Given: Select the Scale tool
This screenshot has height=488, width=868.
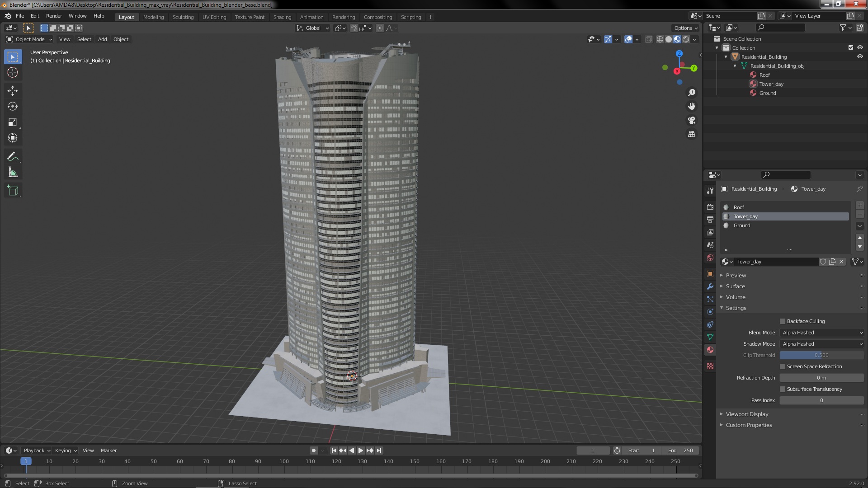Looking at the screenshot, I should [x=13, y=122].
